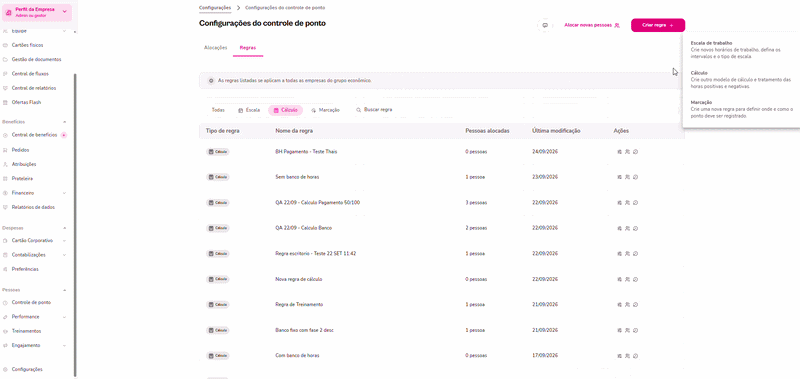Filter rules by Escala
This screenshot has height=379, width=800.
(x=249, y=110)
